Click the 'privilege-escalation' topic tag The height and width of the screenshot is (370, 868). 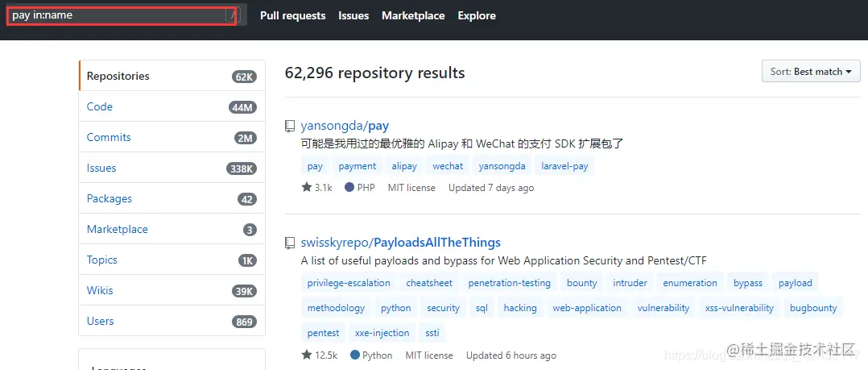(x=349, y=283)
